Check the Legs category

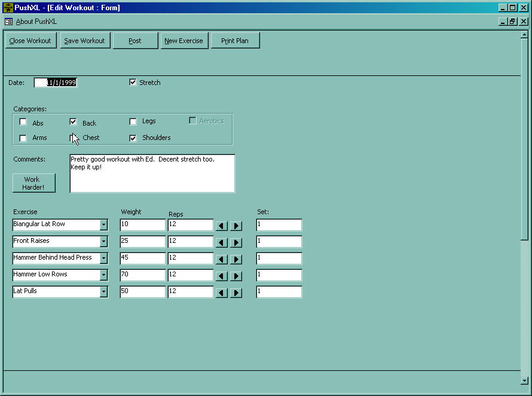click(x=133, y=121)
